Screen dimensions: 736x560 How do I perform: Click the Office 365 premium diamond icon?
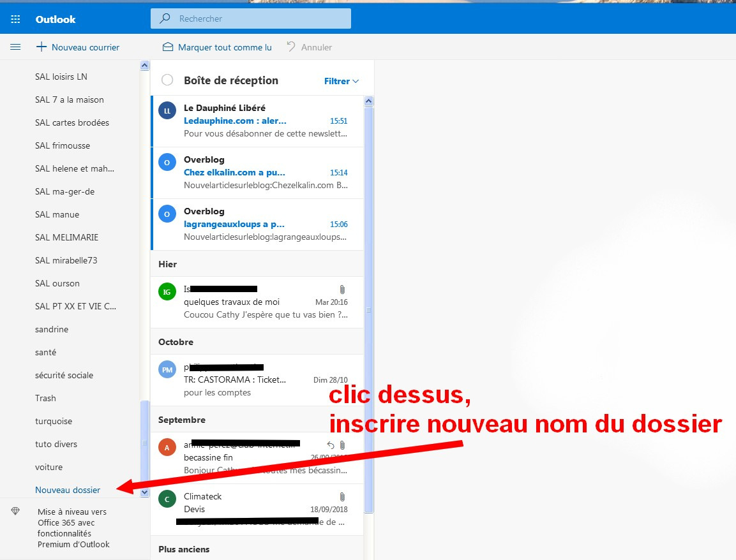15,512
